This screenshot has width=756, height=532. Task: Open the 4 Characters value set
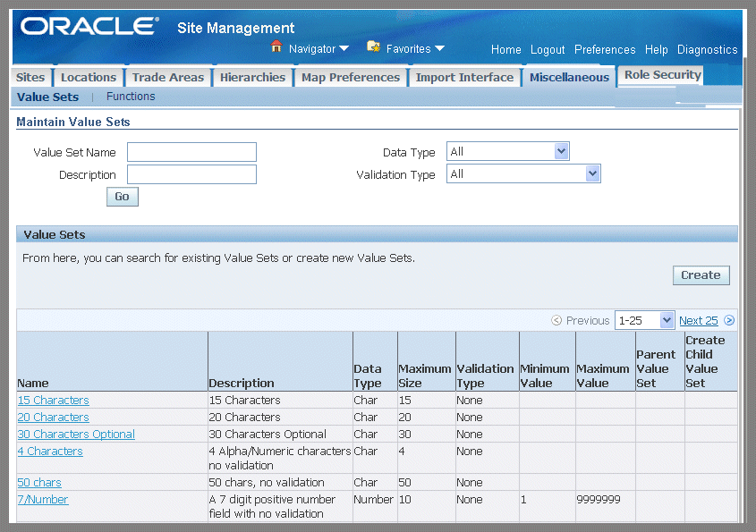50,451
